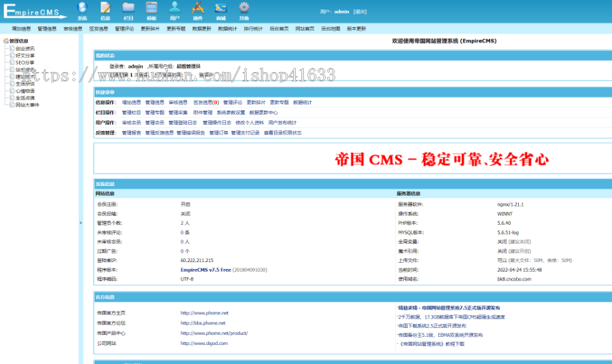Open 管理反馈信息 quick link
This screenshot has width=612, height=364.
[x=159, y=133]
